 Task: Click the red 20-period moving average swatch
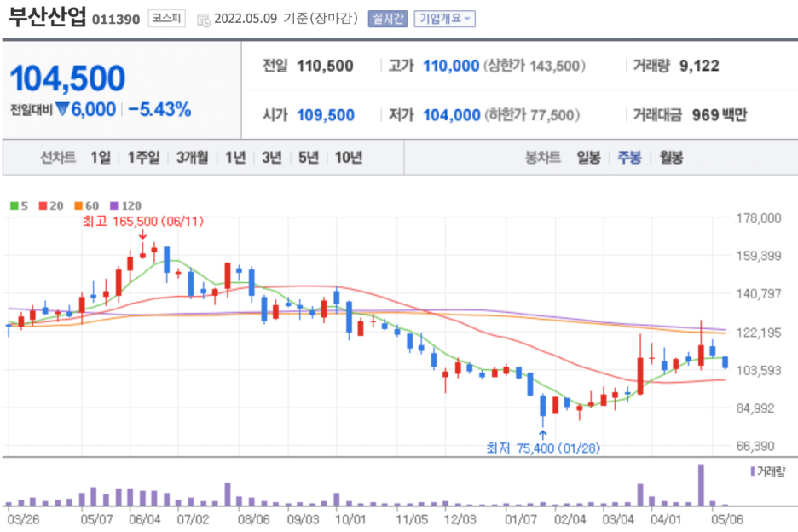coord(43,205)
